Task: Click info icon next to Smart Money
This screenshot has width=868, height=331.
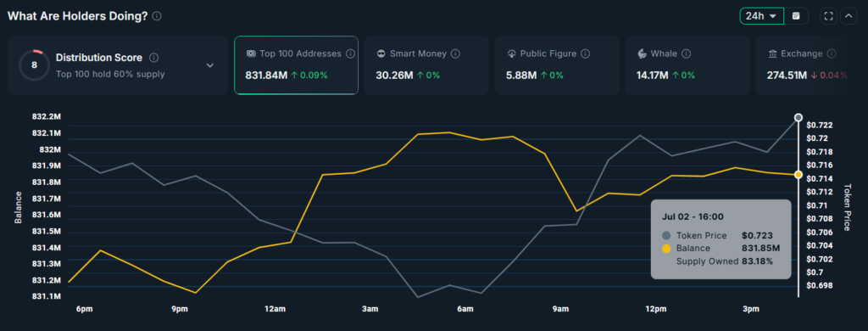Action: (455, 53)
